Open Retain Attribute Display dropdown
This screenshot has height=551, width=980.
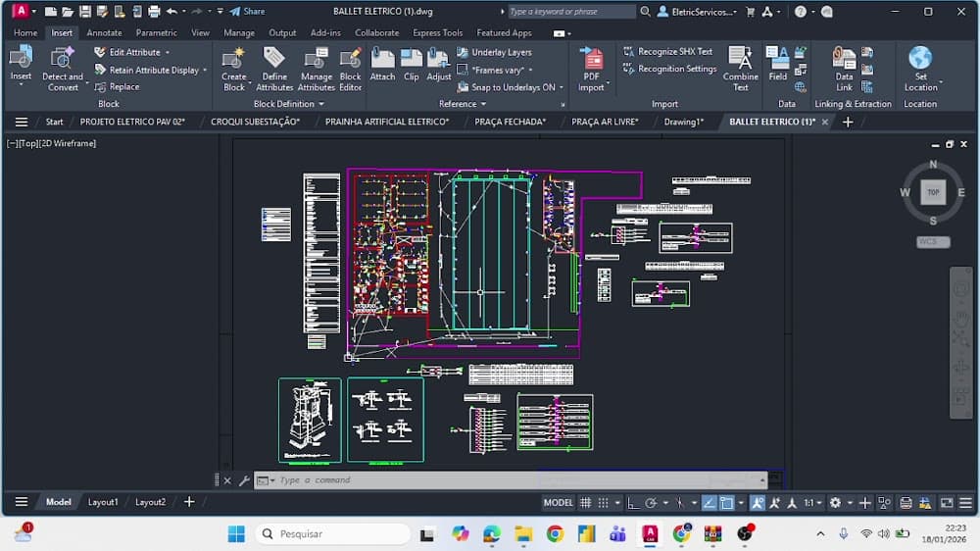(x=205, y=70)
